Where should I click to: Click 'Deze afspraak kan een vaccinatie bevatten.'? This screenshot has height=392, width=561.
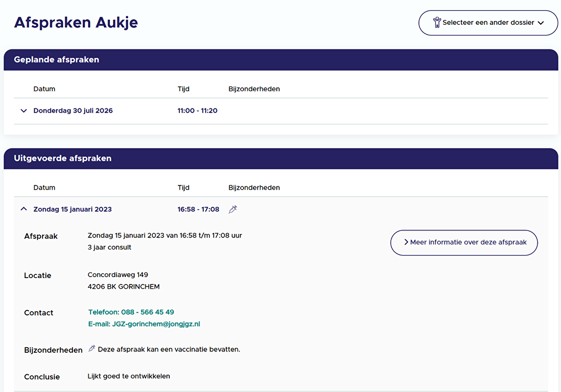click(x=169, y=349)
